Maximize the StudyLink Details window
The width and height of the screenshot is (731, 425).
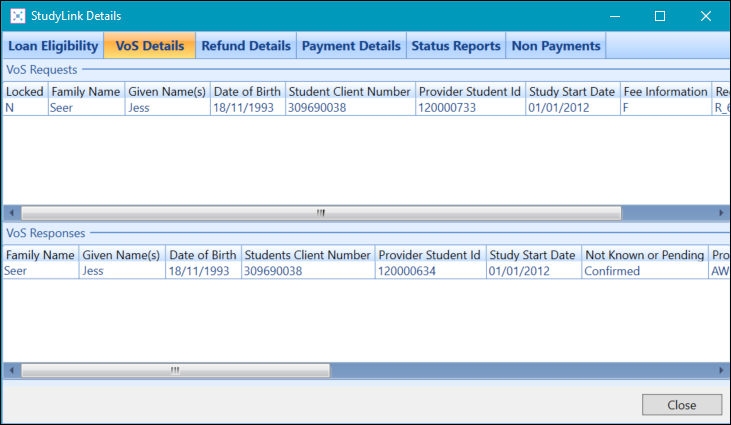(660, 16)
